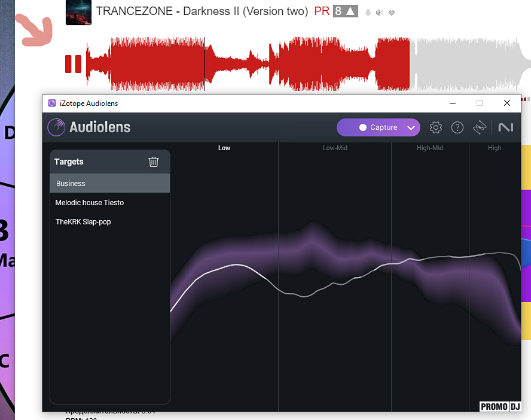Click the Audiolens spiral logo
Viewport: 531px width, 420px height.
(x=57, y=127)
